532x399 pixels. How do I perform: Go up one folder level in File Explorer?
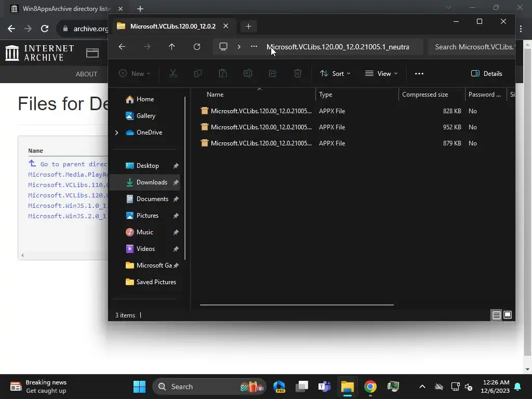tap(171, 47)
